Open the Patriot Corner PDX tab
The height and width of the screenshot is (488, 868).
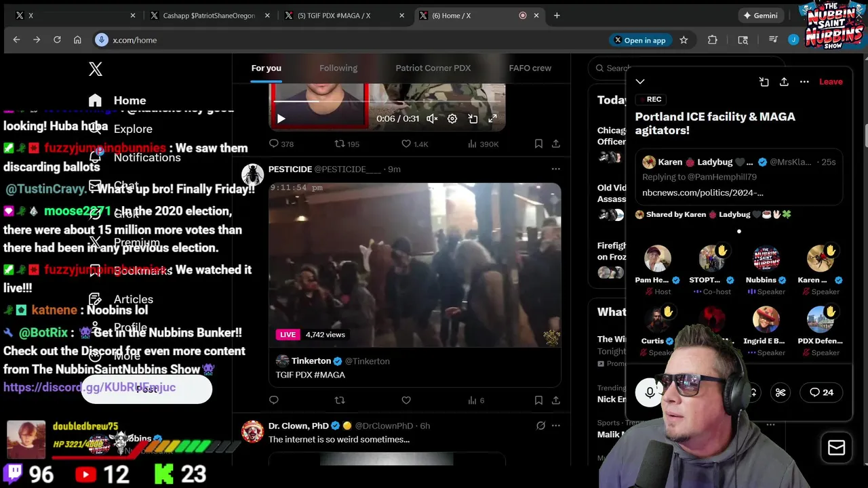433,68
